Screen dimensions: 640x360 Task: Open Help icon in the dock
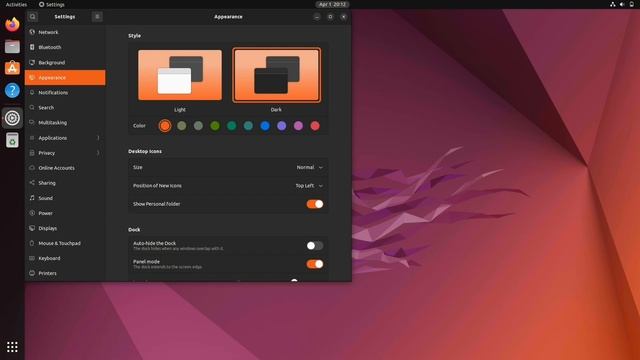(x=12, y=90)
